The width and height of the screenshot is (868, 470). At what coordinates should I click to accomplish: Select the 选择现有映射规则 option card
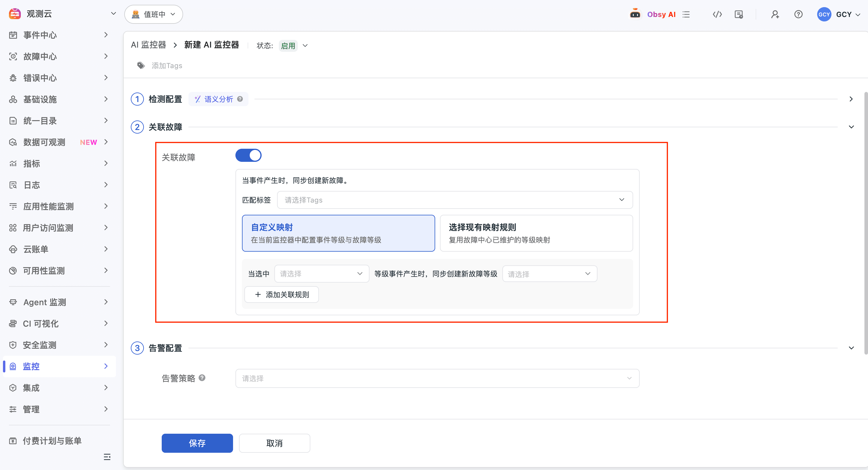pos(537,233)
